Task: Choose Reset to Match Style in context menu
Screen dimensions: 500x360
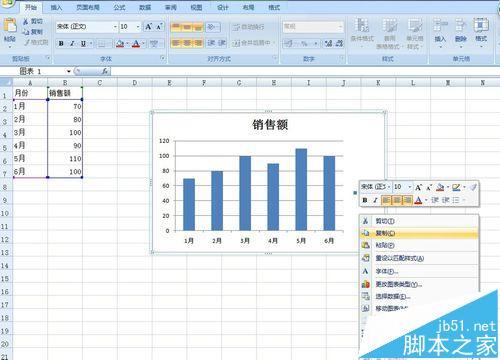Action: click(419, 258)
